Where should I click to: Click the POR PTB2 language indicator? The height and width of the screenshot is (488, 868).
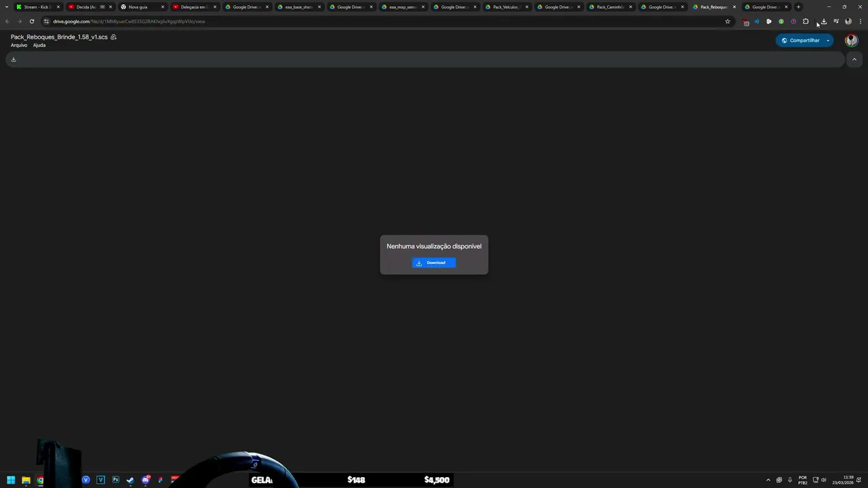(x=803, y=480)
